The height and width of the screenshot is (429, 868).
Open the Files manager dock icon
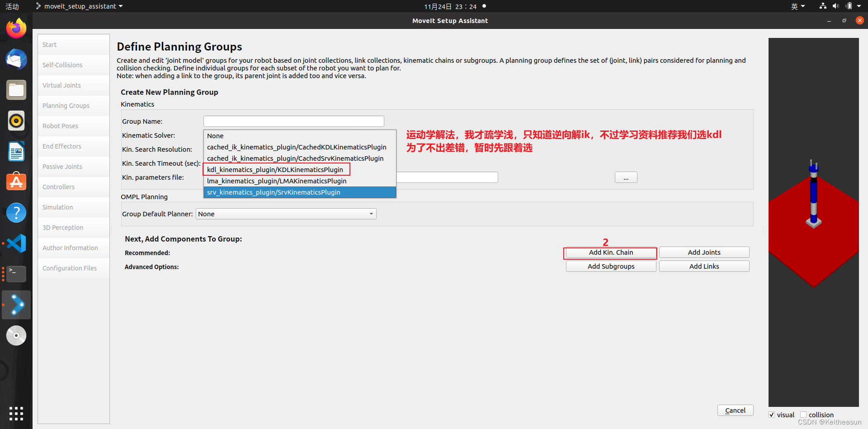16,90
